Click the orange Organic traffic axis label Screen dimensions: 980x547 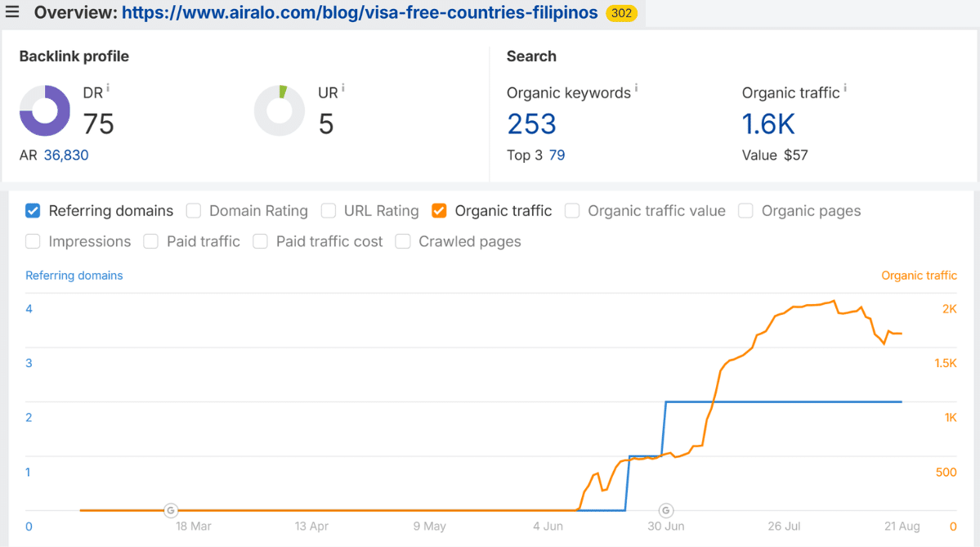tap(919, 275)
